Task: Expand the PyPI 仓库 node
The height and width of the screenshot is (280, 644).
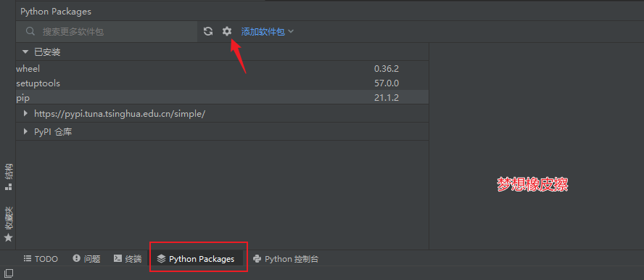Action: coord(26,131)
